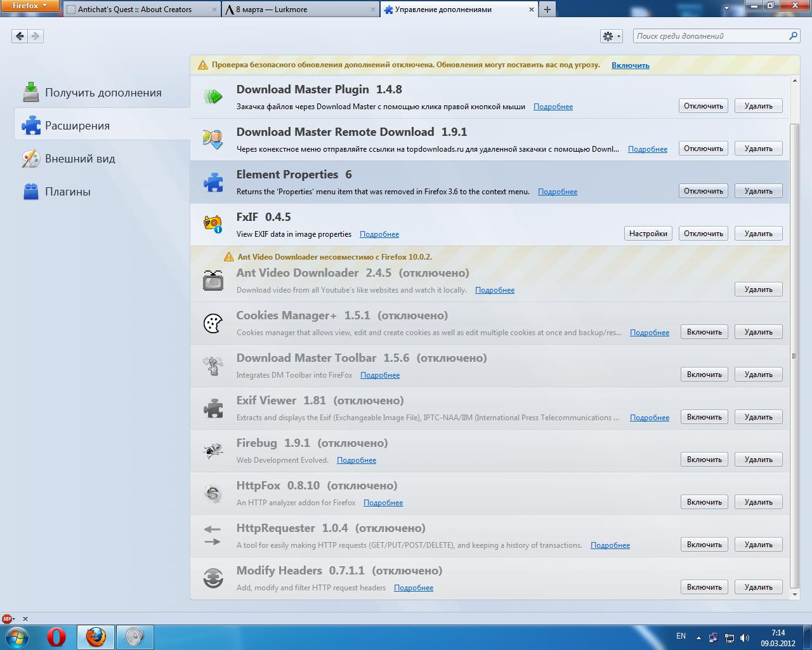The image size is (812, 650).
Task: Disable the FxIF extension
Action: 704,234
